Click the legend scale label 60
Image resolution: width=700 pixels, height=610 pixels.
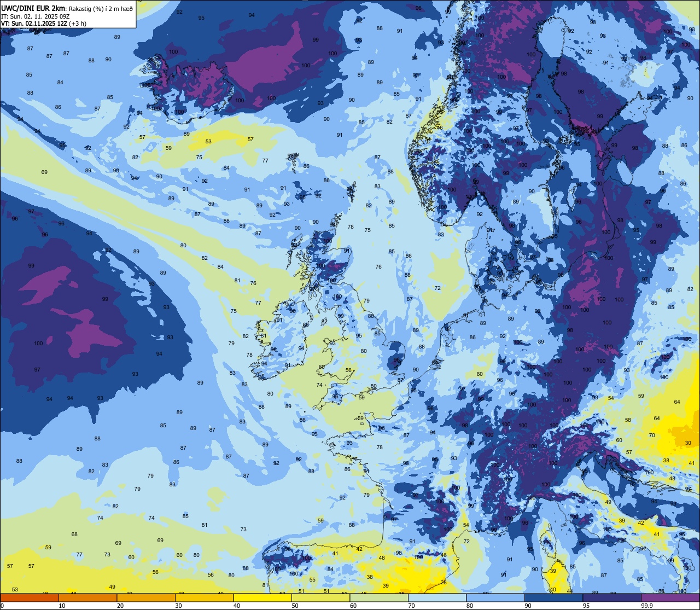pyautogui.click(x=353, y=606)
